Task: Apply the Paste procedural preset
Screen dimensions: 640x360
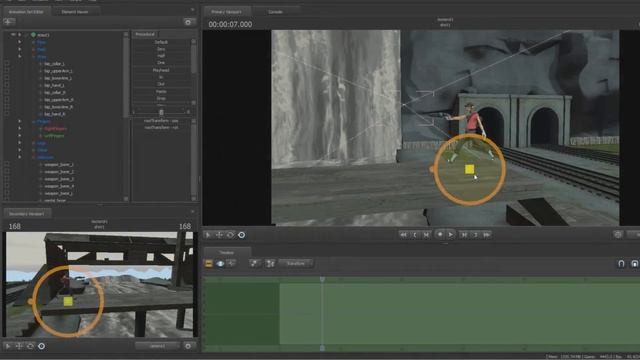Action: point(161,91)
